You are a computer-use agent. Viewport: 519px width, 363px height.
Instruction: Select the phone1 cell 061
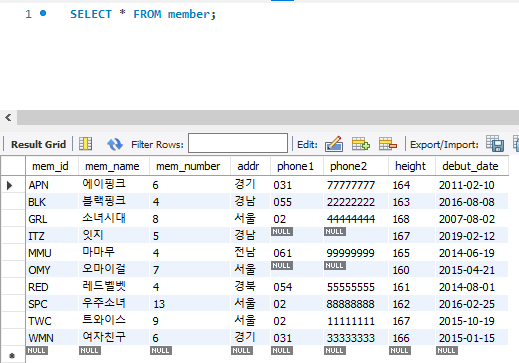(297, 253)
